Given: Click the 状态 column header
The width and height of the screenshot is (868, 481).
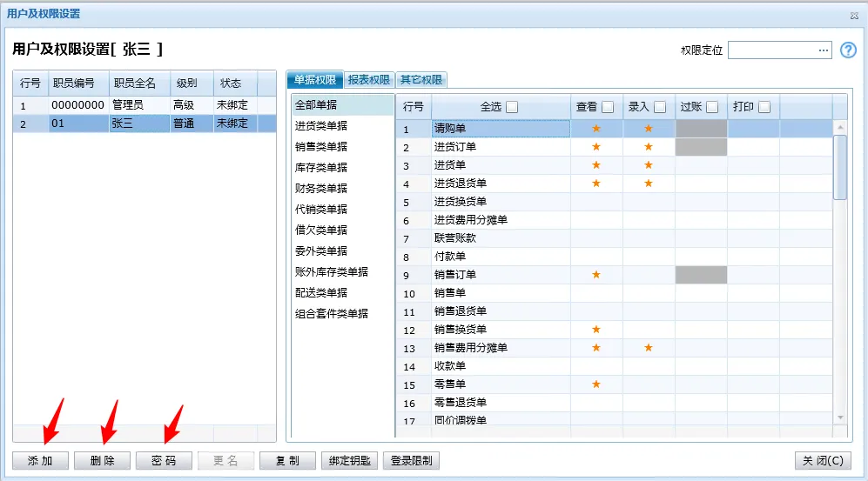Looking at the screenshot, I should 235,83.
